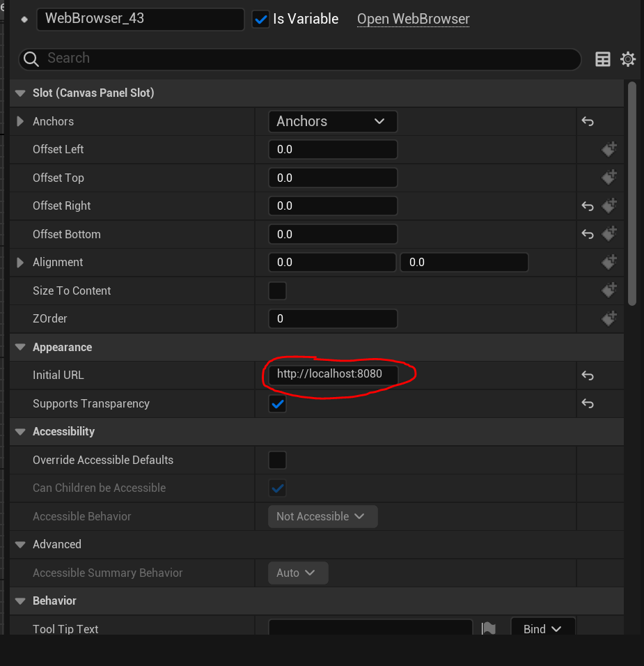Click the details panel vertical scrollbar

(x=633, y=193)
